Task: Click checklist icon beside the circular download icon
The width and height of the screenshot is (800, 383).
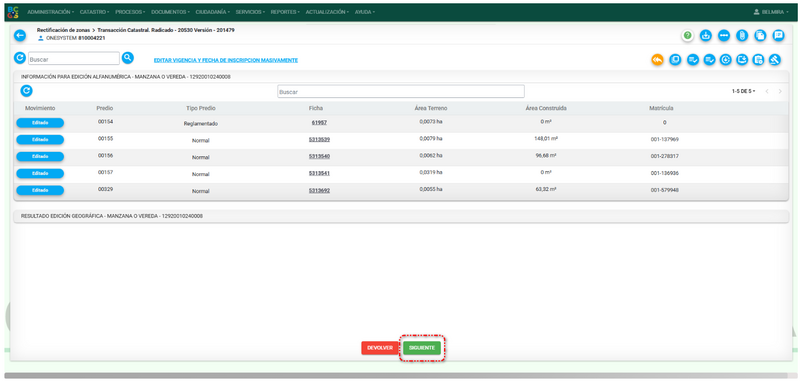Action: pyautogui.click(x=709, y=60)
